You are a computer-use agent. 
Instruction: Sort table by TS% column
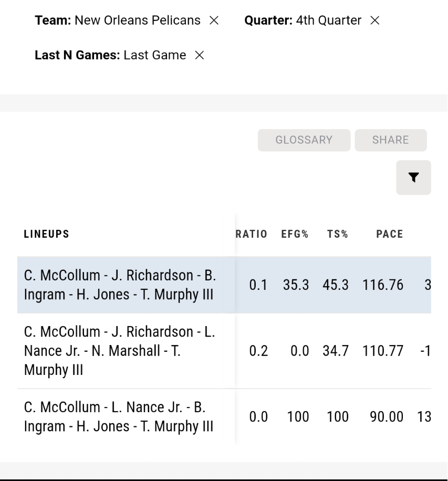(x=338, y=234)
